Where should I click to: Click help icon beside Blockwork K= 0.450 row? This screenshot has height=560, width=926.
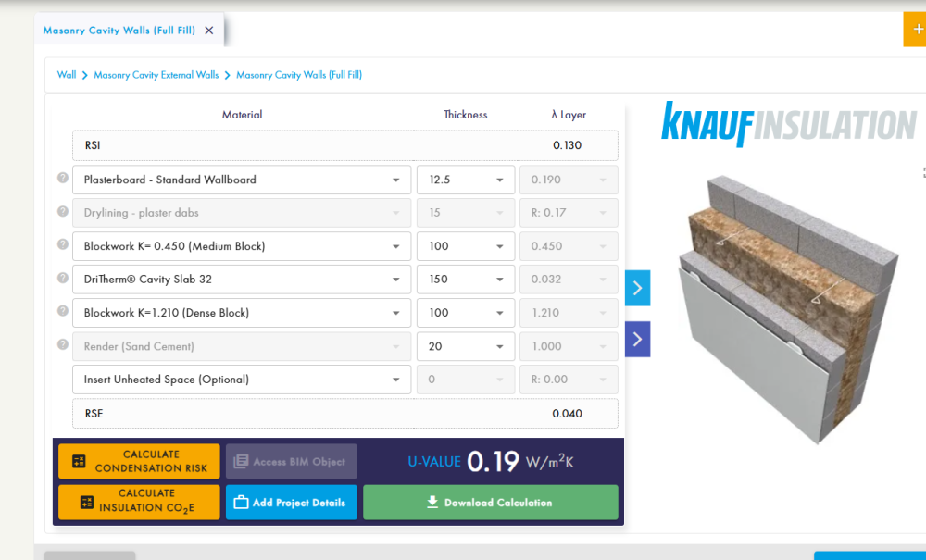63,244
